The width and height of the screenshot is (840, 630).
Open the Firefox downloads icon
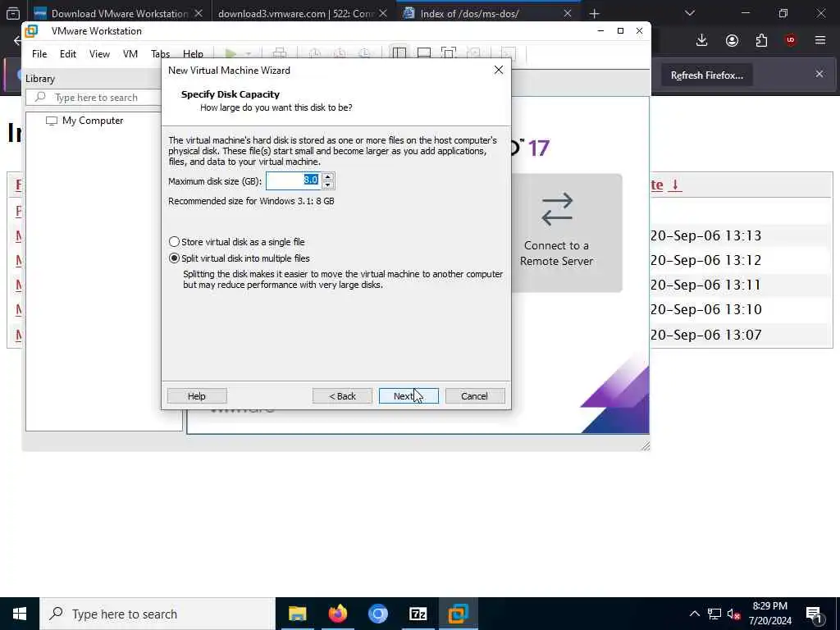click(x=702, y=40)
